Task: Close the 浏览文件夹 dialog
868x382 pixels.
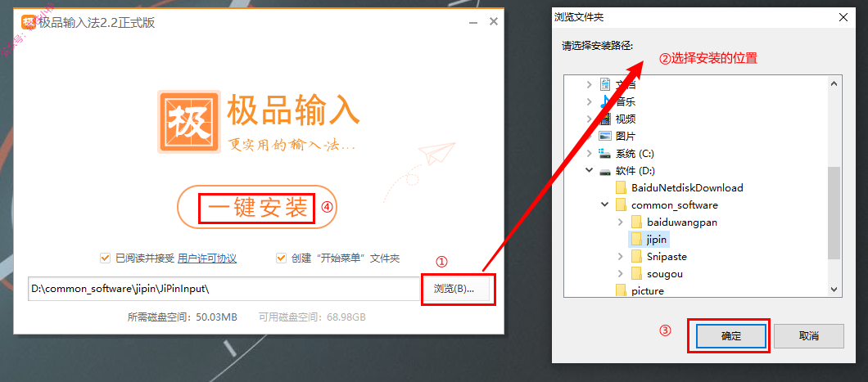Action: [x=843, y=17]
